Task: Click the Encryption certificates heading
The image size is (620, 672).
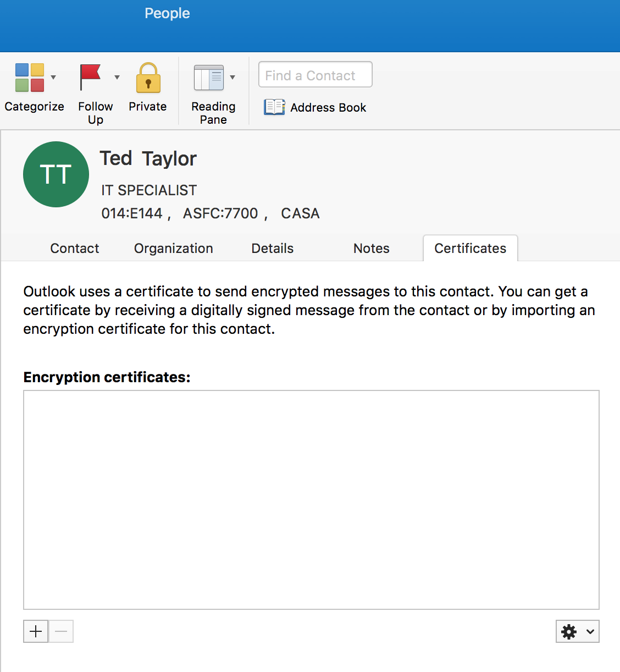Action: pyautogui.click(x=107, y=377)
